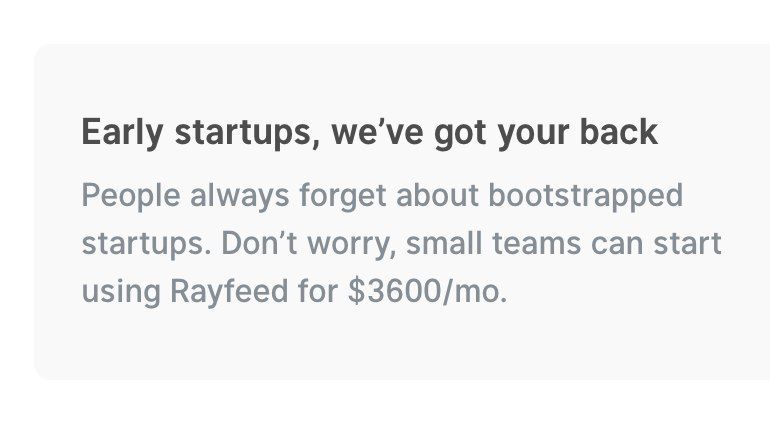The width and height of the screenshot is (770, 428).
Task: Click "small teams" in the description
Action: tap(494, 242)
